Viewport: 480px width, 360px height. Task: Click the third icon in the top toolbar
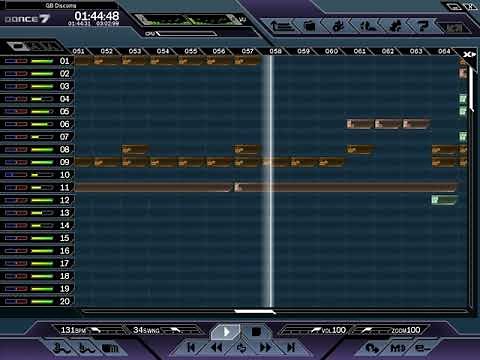(338, 26)
